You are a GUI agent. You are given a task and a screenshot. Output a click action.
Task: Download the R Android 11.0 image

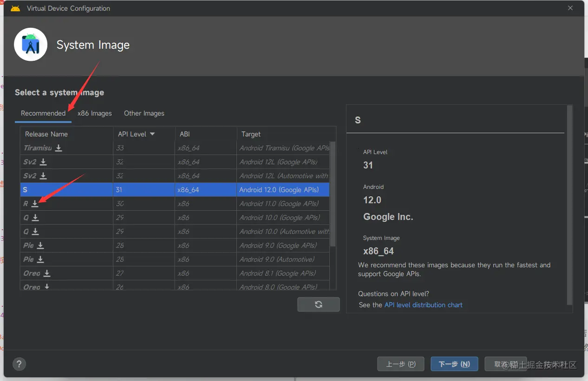click(x=35, y=204)
